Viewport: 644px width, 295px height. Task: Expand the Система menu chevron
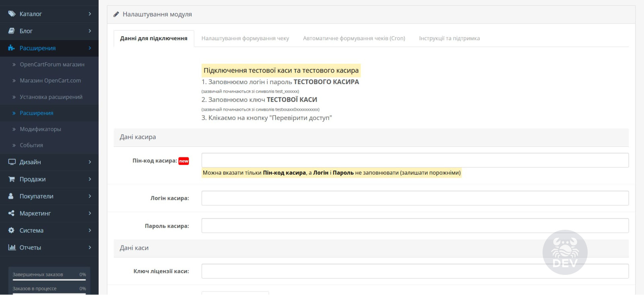[x=90, y=230]
